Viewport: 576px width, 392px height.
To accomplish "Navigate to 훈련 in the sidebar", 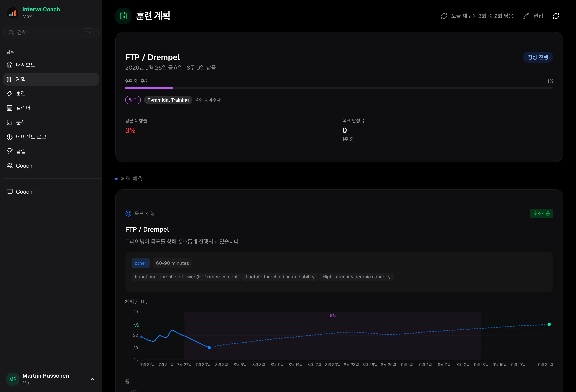I will [x=51, y=93].
